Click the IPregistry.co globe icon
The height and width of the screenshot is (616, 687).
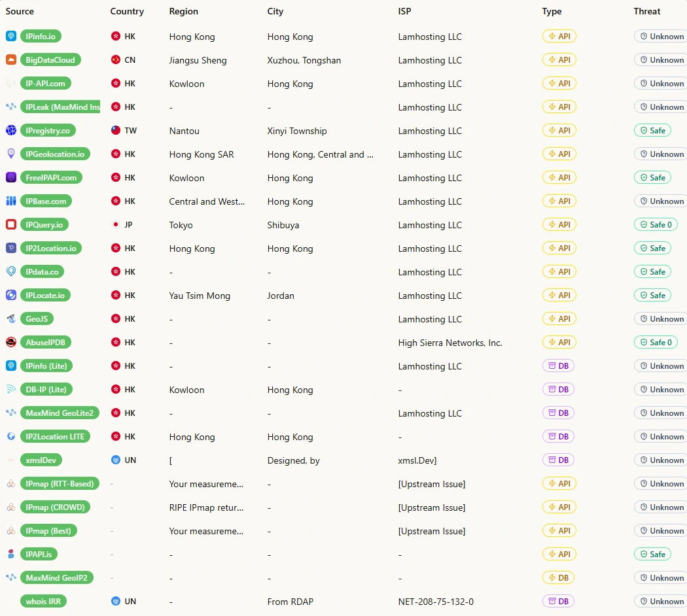click(x=11, y=130)
